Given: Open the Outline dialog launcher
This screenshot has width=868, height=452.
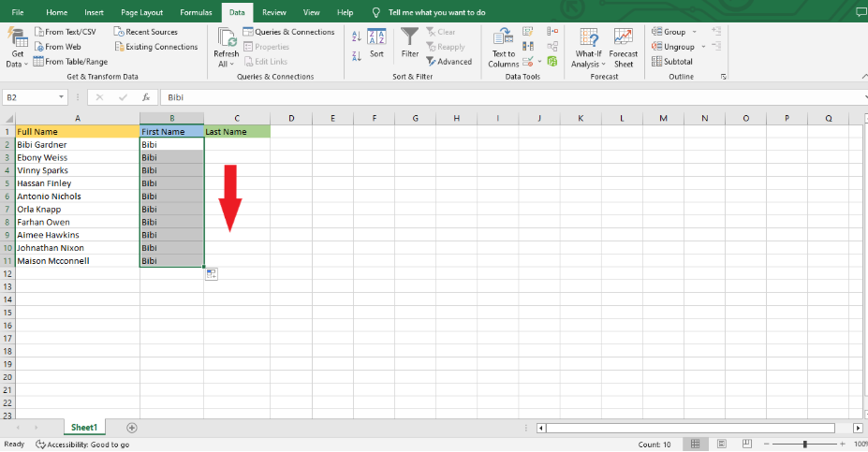Looking at the screenshot, I should (x=724, y=77).
